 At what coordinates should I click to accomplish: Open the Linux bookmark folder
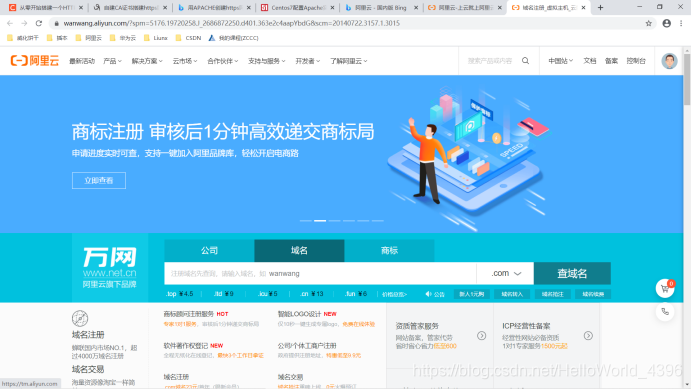[x=156, y=38]
